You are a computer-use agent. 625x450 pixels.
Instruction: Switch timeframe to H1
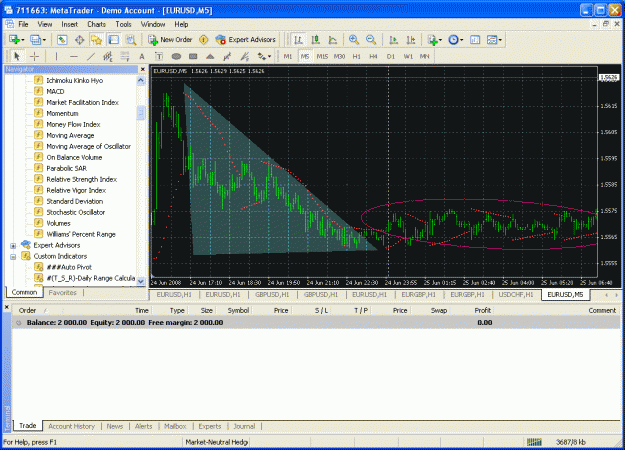pos(356,56)
